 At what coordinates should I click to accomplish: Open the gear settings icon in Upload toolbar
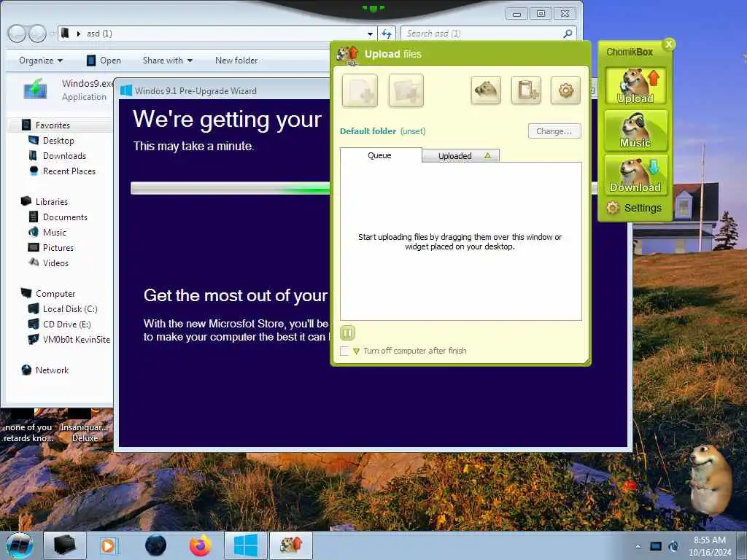pos(565,90)
